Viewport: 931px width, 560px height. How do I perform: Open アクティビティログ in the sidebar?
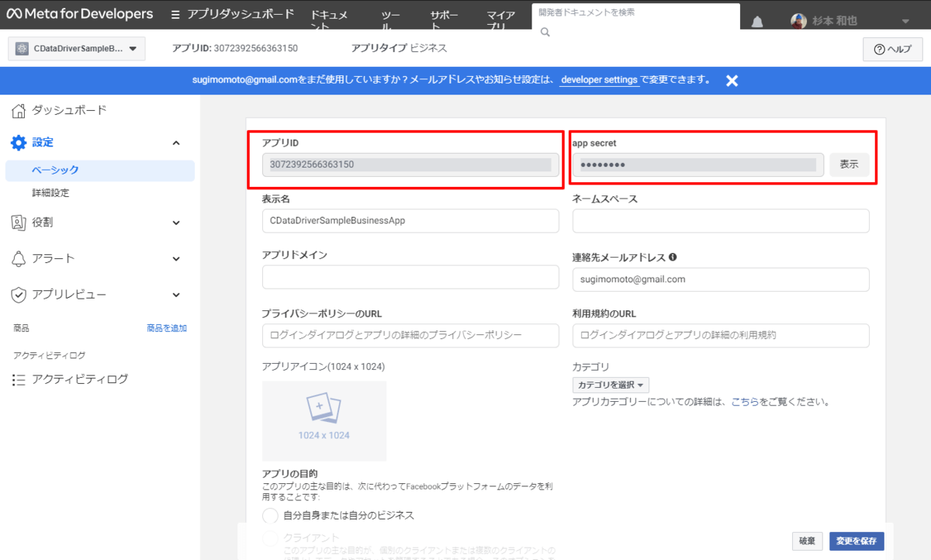click(80, 380)
